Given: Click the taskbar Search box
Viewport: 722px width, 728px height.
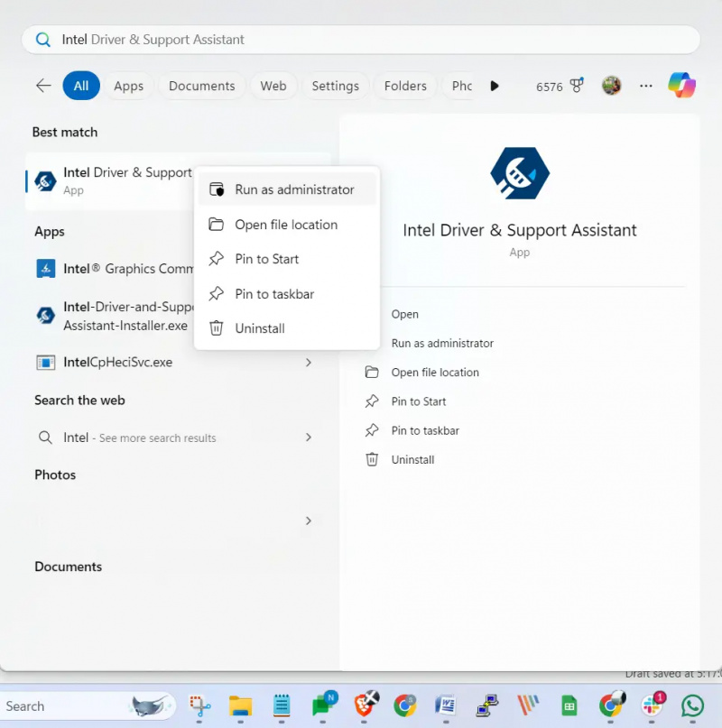Looking at the screenshot, I should (x=88, y=705).
